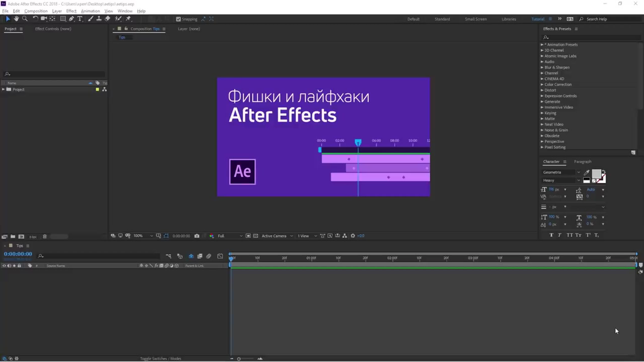Create new composition from Project panel footer
Image resolution: width=644 pixels, height=362 pixels.
pos(21,236)
